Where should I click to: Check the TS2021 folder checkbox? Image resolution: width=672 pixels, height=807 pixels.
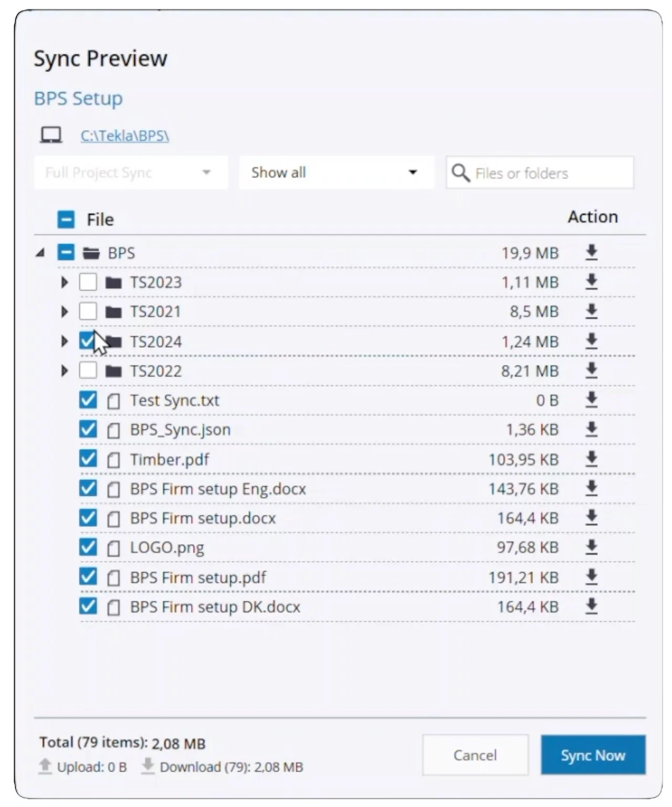(x=88, y=311)
